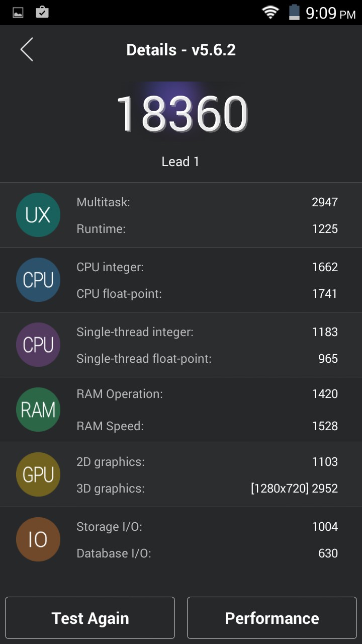Tap the back arrow icon
The width and height of the screenshot is (362, 644).
[27, 50]
